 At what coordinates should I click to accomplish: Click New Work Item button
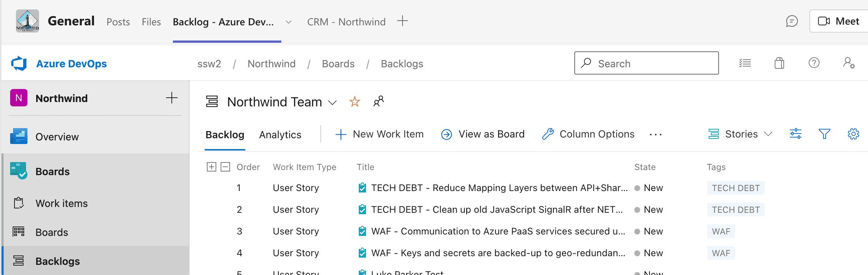pyautogui.click(x=379, y=134)
